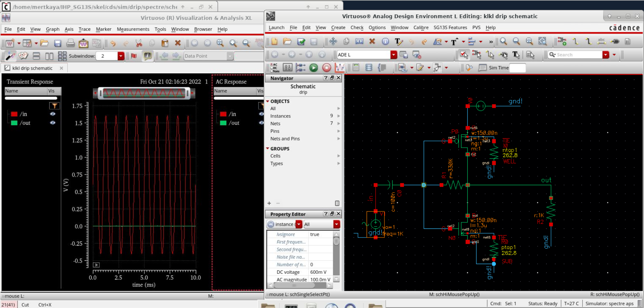The image size is (644, 308).
Task: Click the red flag marker icon
Action: coord(134,56)
